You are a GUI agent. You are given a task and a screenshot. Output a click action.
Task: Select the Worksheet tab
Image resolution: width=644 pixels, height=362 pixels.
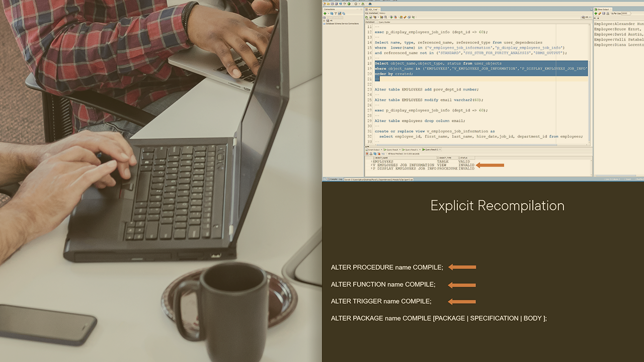[x=370, y=22]
